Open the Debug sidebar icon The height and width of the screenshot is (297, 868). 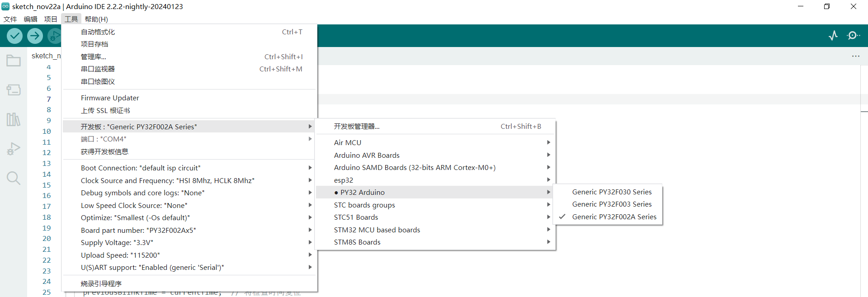point(14,149)
